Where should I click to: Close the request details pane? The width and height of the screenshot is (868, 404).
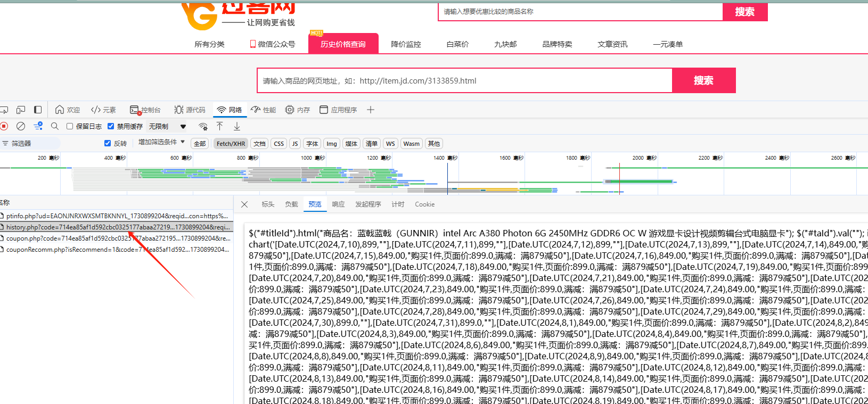[244, 204]
